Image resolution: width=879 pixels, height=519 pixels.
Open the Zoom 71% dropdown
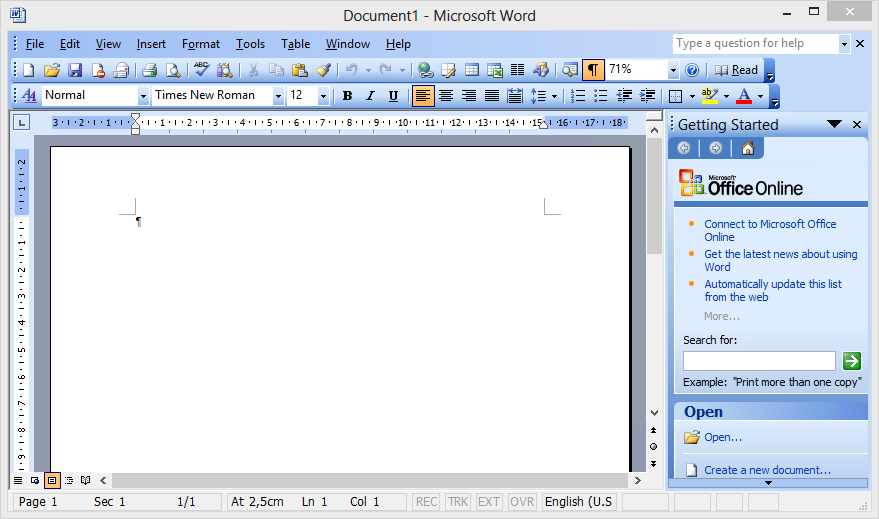(673, 70)
